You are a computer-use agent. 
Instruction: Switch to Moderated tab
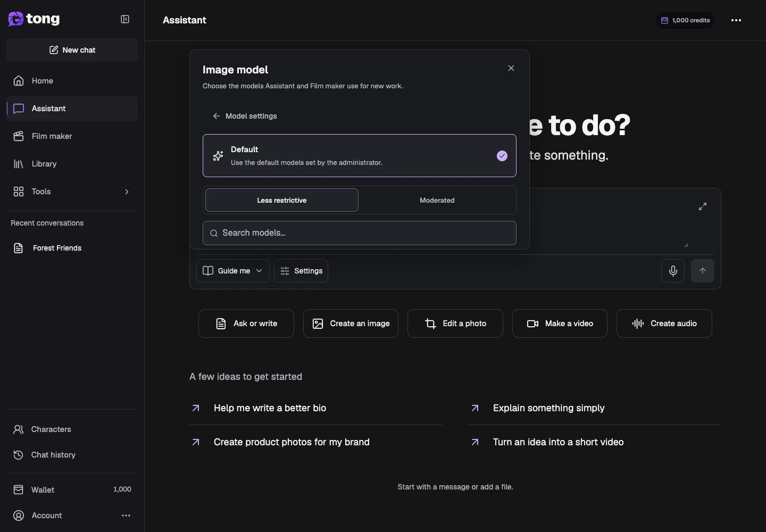click(x=437, y=200)
